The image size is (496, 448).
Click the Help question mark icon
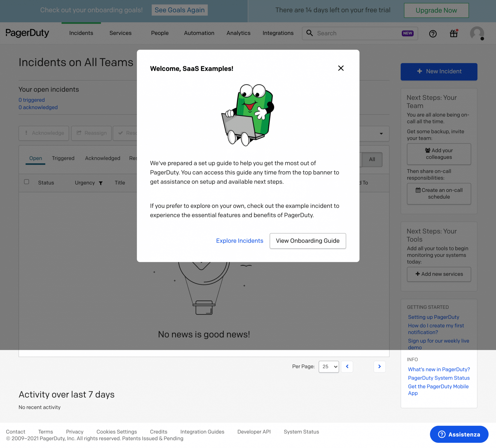click(433, 33)
